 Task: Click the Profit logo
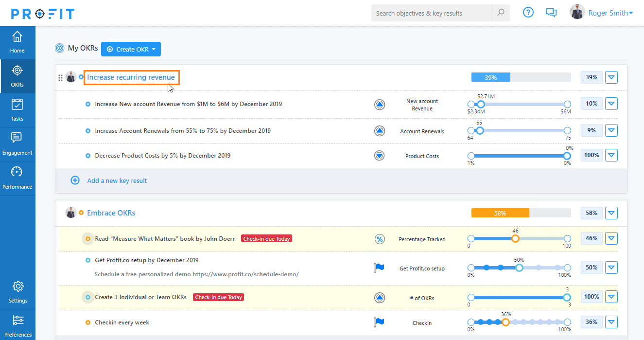(43, 13)
